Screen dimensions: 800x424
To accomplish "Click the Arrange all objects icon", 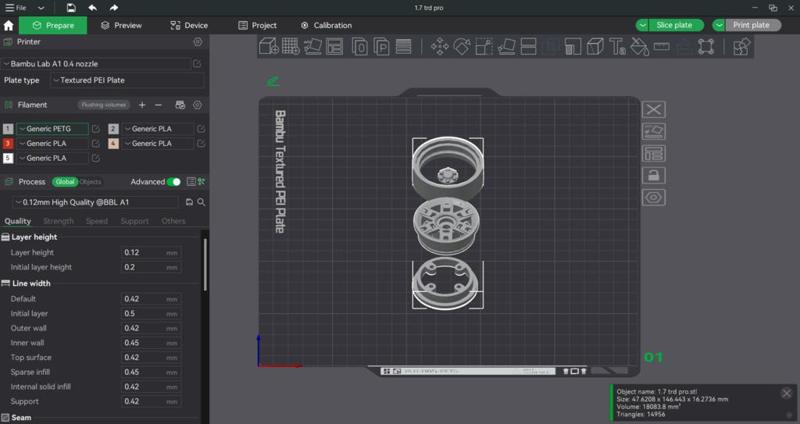I will tap(335, 46).
